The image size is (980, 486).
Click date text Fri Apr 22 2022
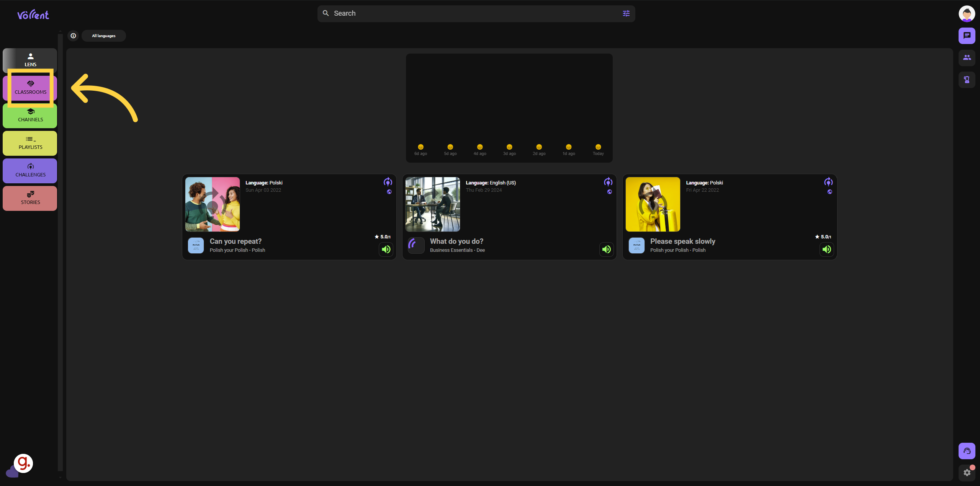tap(702, 190)
